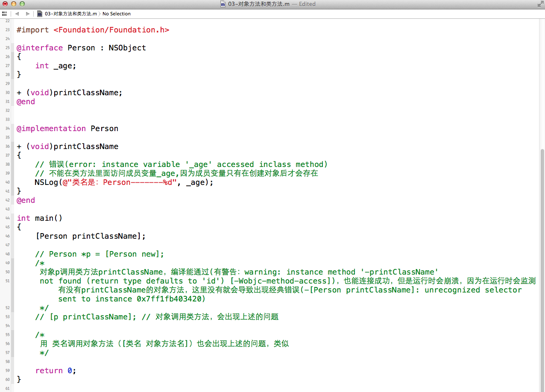Click 'int main()' line
Screen dimensions: 545x392
point(40,218)
